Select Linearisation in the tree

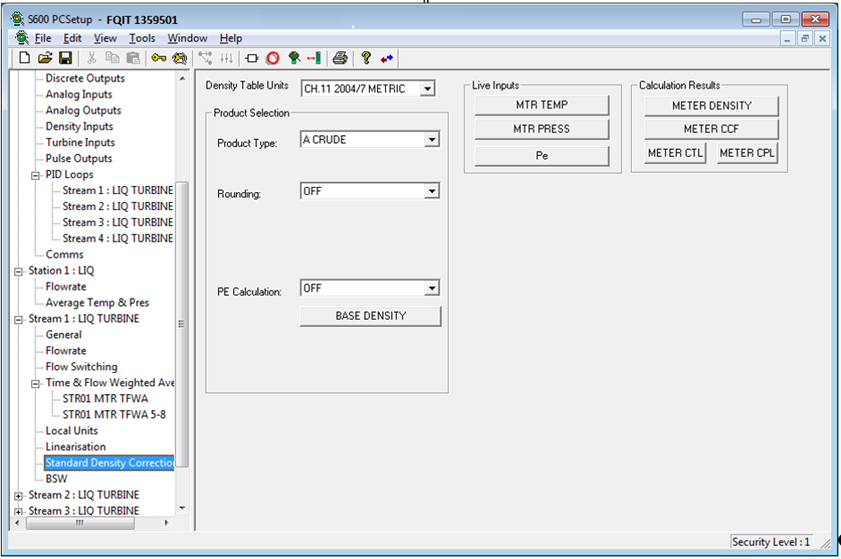[76, 447]
